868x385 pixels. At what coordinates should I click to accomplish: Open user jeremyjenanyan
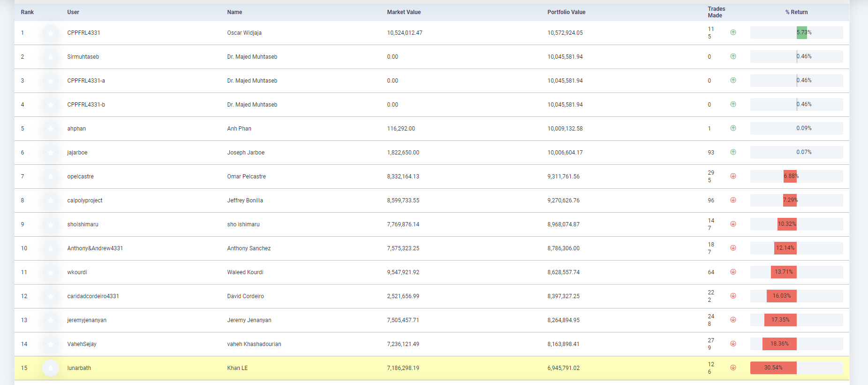[x=87, y=320]
